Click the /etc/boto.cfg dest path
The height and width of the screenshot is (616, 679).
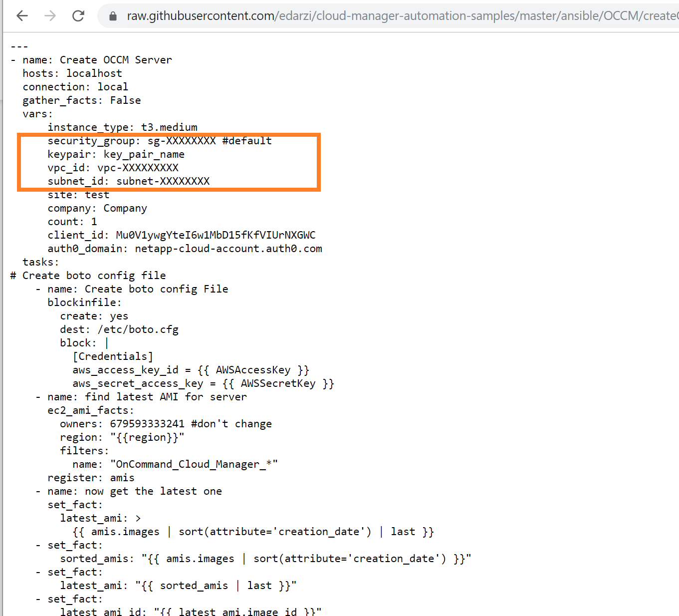click(138, 329)
